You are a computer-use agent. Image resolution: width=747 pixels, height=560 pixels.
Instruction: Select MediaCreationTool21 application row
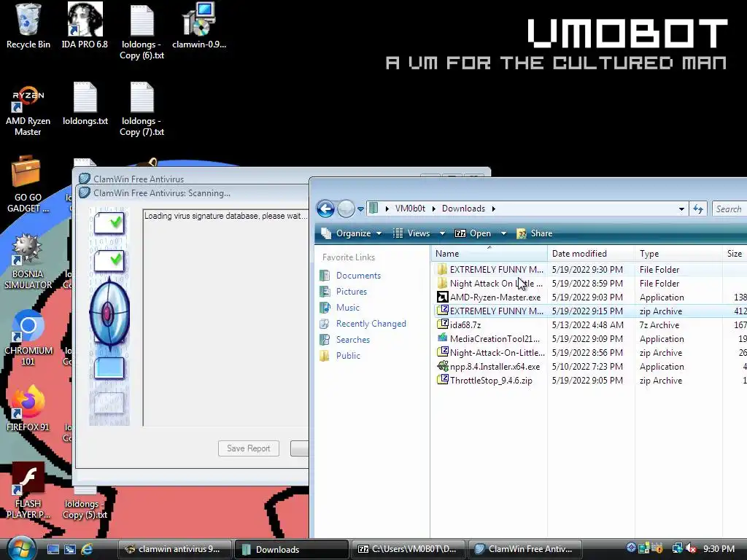[591, 338]
